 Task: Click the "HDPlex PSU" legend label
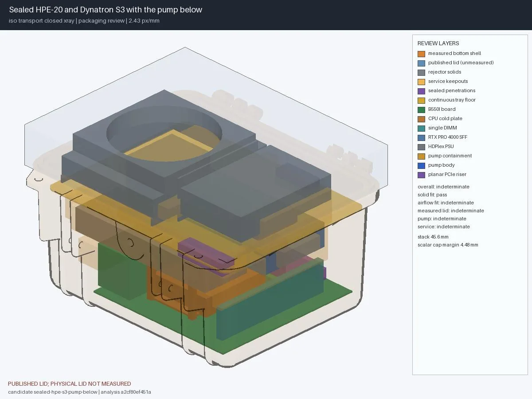coord(441,146)
